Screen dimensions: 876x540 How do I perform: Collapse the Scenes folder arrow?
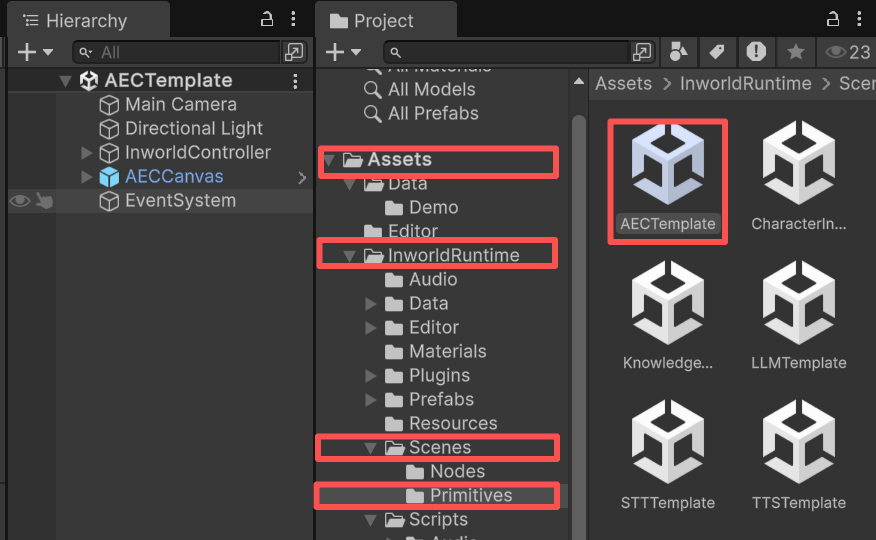pos(370,448)
